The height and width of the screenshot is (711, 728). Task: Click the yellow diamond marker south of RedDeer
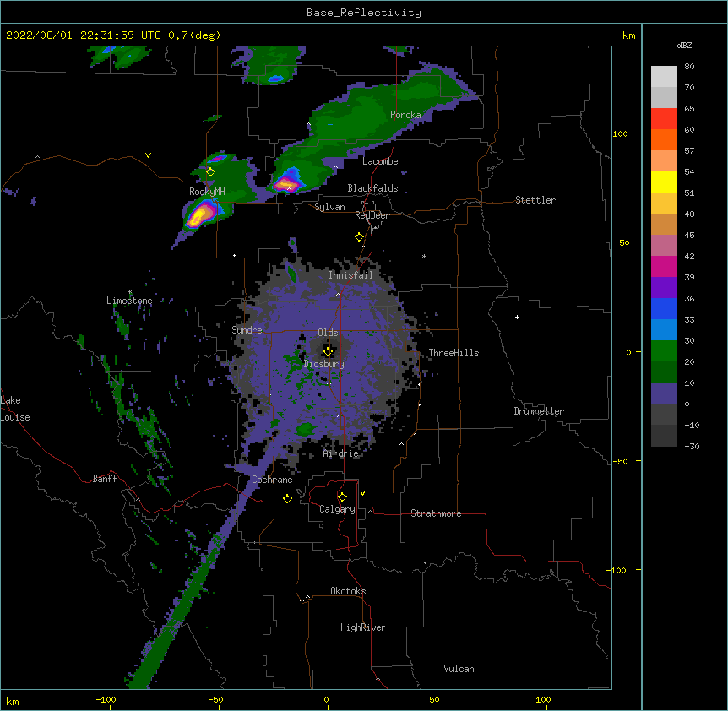359,237
